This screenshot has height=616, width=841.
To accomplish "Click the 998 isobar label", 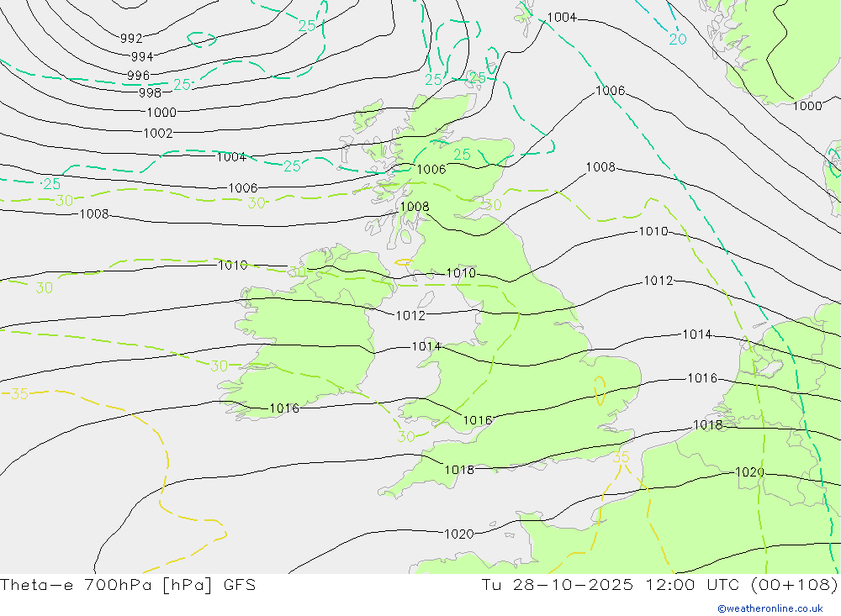I will (x=151, y=92).
